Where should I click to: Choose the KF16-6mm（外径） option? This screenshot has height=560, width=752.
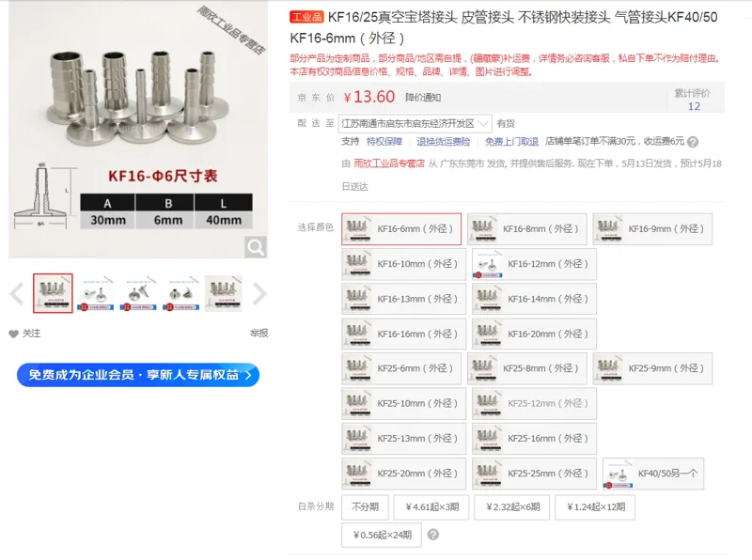[401, 229]
